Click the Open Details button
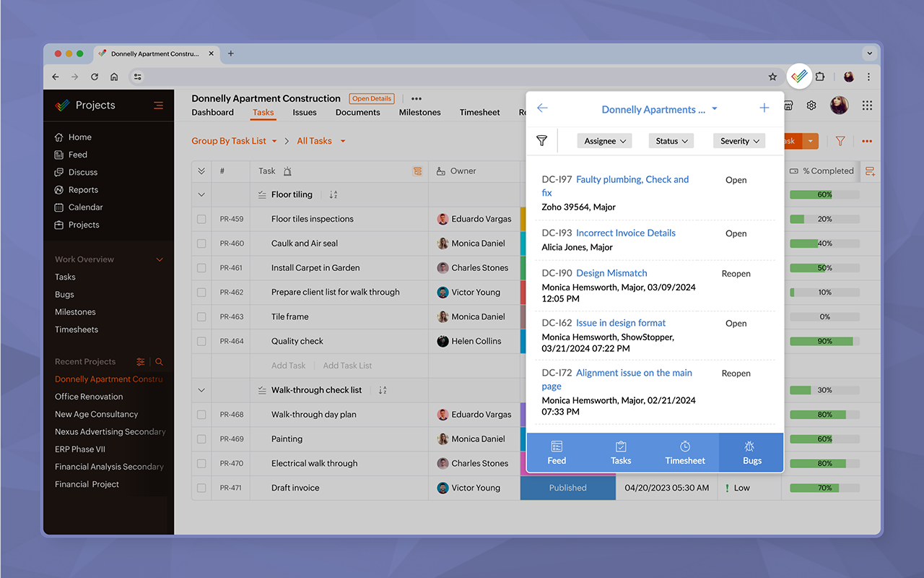 pyautogui.click(x=372, y=99)
